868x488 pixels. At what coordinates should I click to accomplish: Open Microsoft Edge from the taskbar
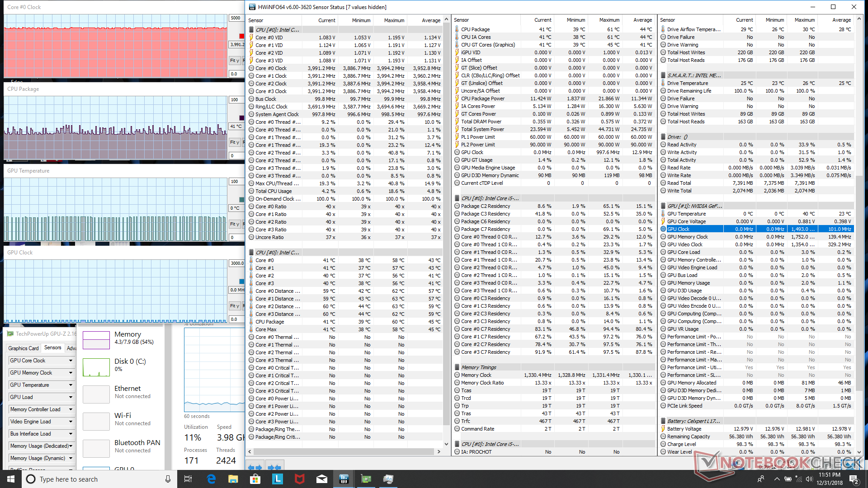point(211,479)
